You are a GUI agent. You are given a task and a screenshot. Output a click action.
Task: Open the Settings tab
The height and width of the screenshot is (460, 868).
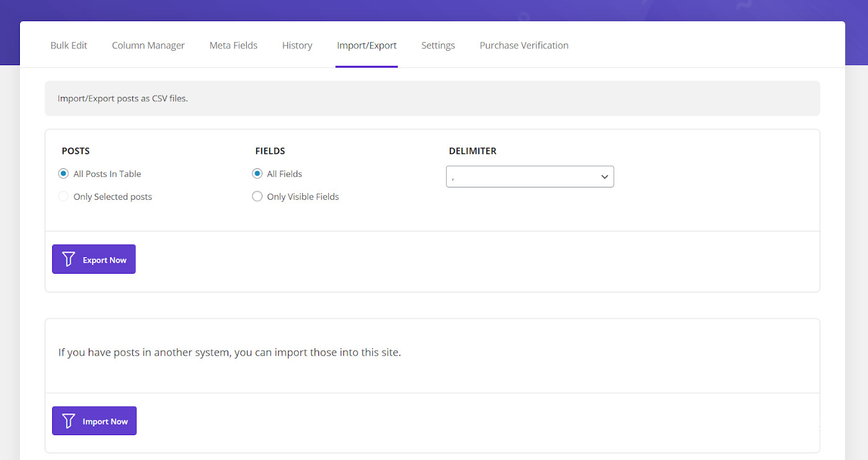(x=438, y=45)
